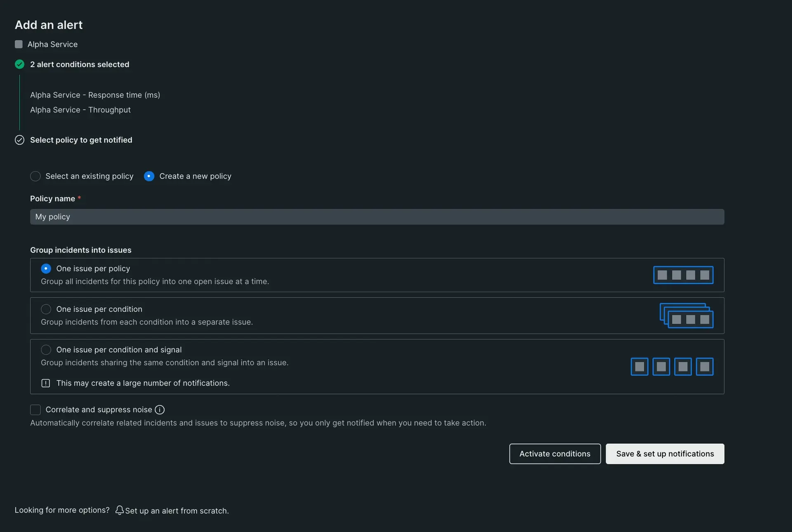
Task: Click the stacked-cards illustration for One issue per condition
Action: pos(686,315)
